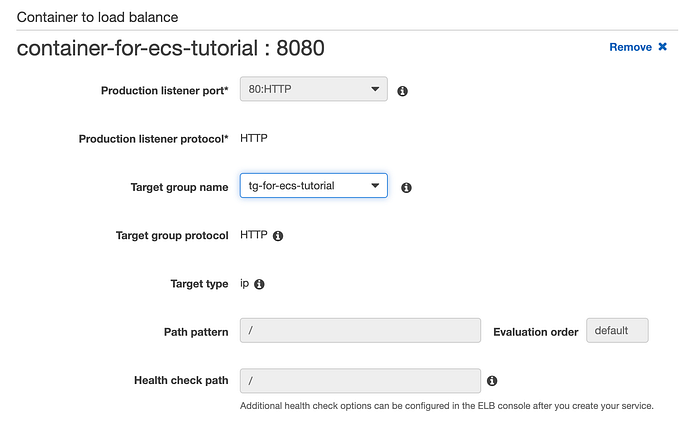Click the additional health check options note

[446, 406]
